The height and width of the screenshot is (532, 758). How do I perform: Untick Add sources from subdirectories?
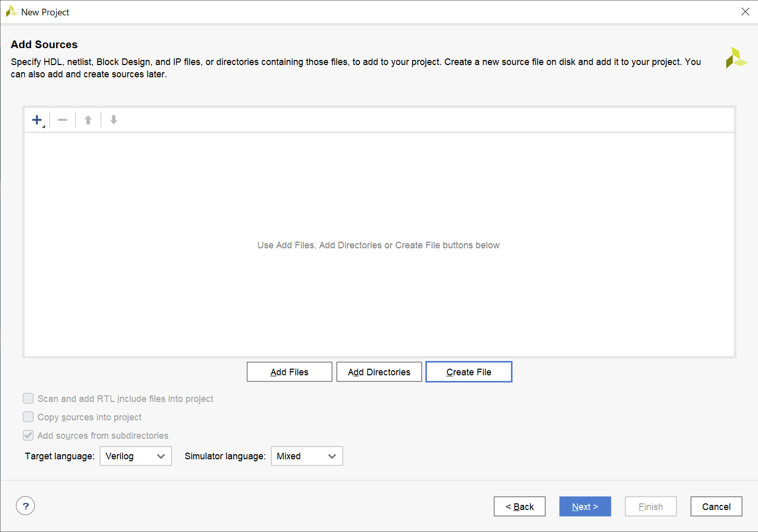(28, 435)
